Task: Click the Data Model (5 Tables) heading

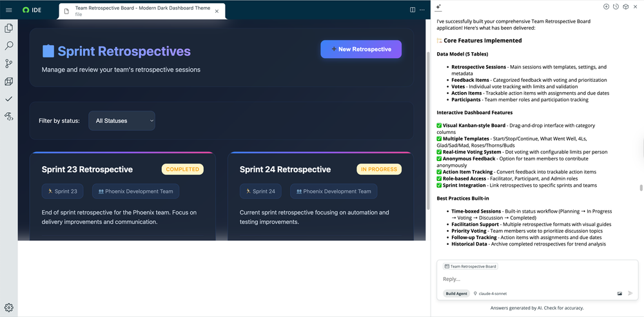Action: [x=462, y=53]
